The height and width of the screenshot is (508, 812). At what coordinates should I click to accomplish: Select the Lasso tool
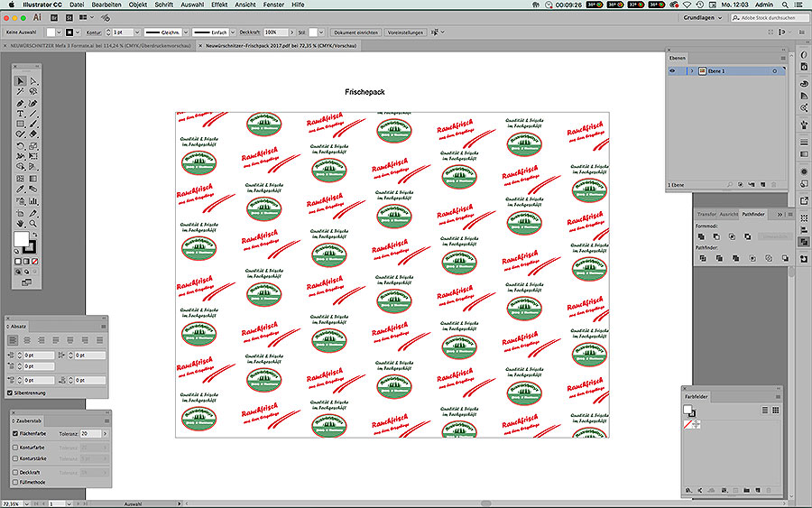click(33, 92)
